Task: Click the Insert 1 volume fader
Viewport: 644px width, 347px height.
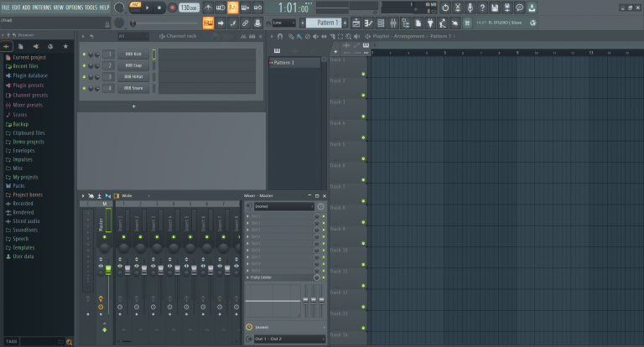Action: [127, 270]
